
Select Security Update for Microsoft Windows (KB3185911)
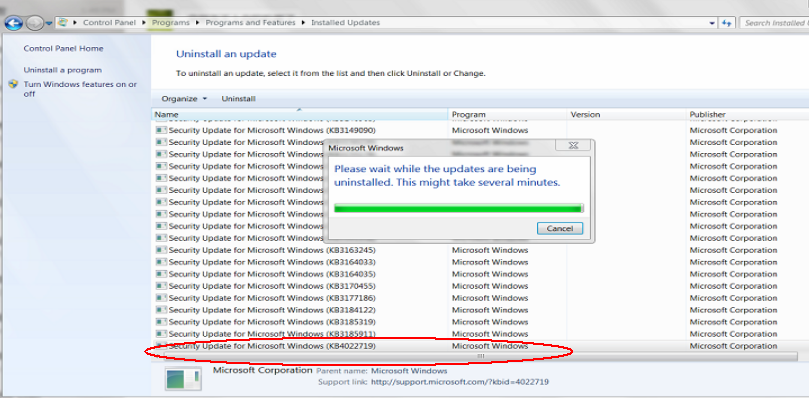tap(272, 333)
